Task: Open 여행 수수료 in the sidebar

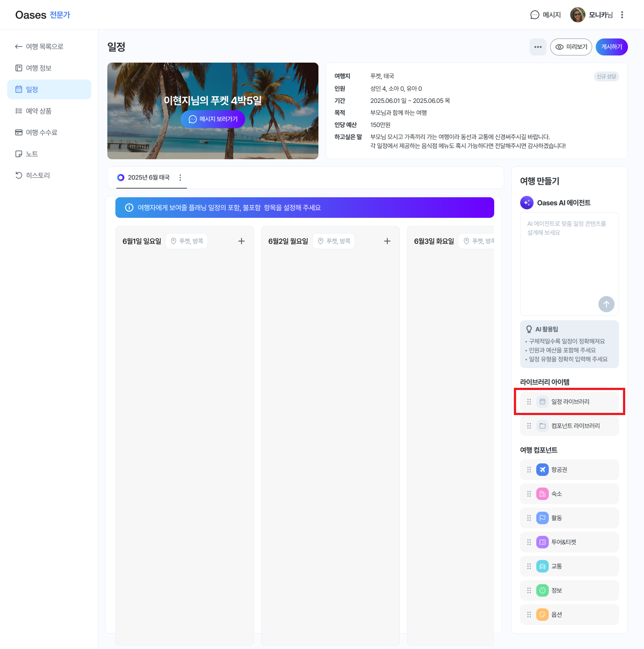Action: [41, 132]
